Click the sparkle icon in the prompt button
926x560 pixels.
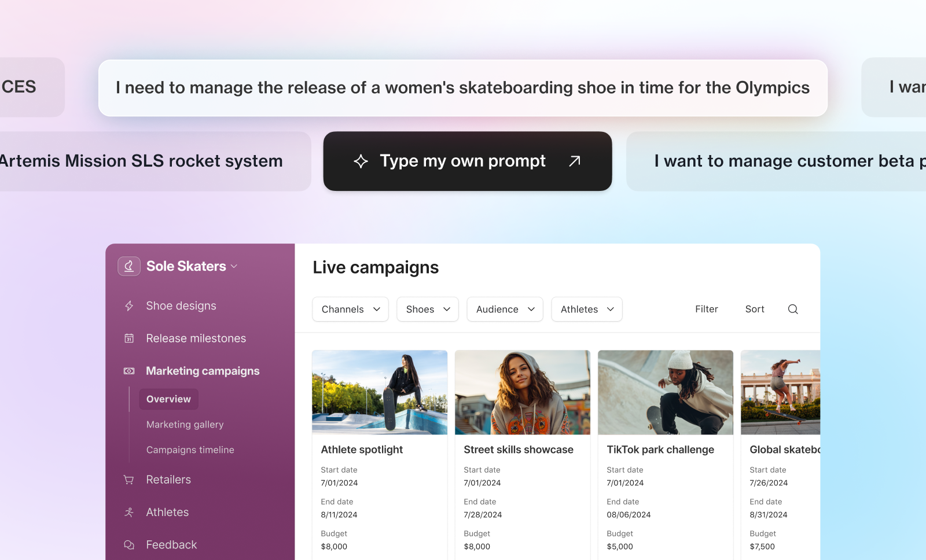click(x=361, y=161)
